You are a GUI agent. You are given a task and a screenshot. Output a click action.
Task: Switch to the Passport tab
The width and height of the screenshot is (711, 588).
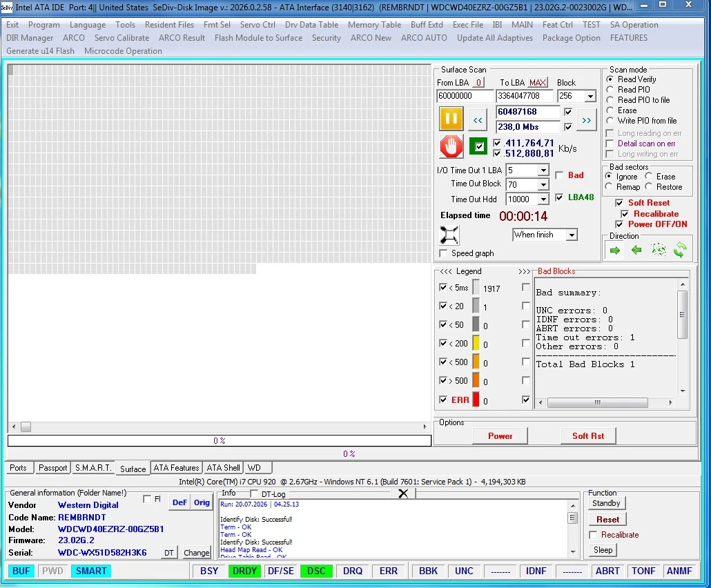tap(52, 468)
